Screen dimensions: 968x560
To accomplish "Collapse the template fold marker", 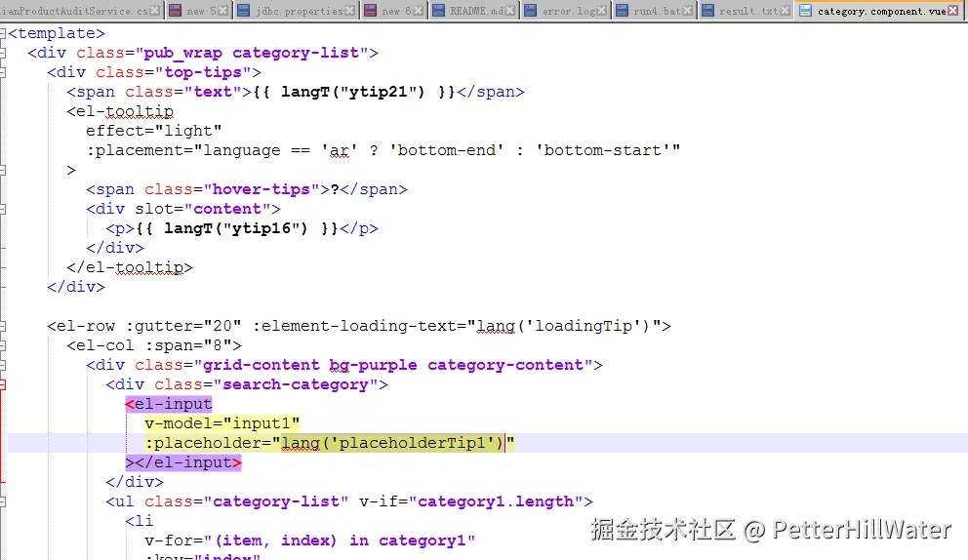I will point(3,33).
